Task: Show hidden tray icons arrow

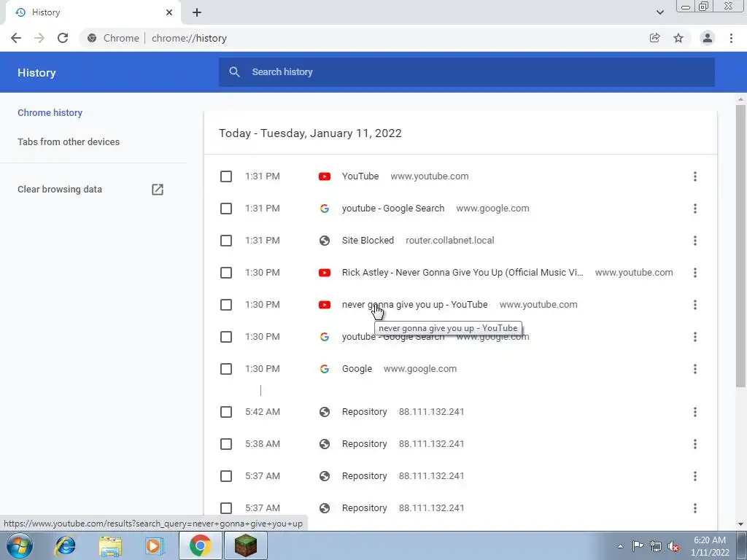Action: (620, 547)
